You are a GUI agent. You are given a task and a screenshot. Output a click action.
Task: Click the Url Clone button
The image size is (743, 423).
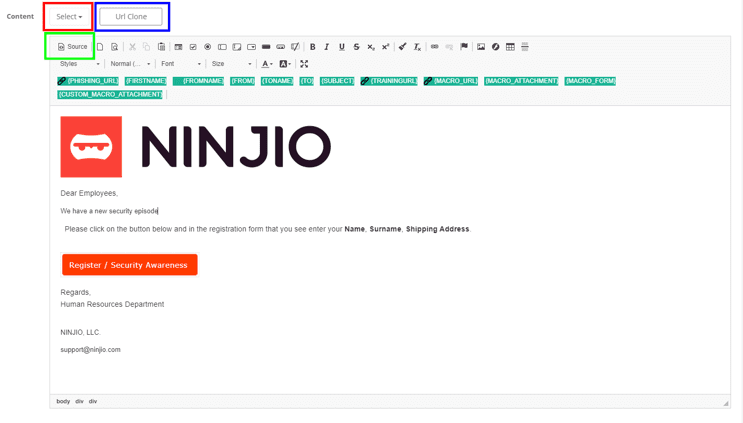point(131,17)
